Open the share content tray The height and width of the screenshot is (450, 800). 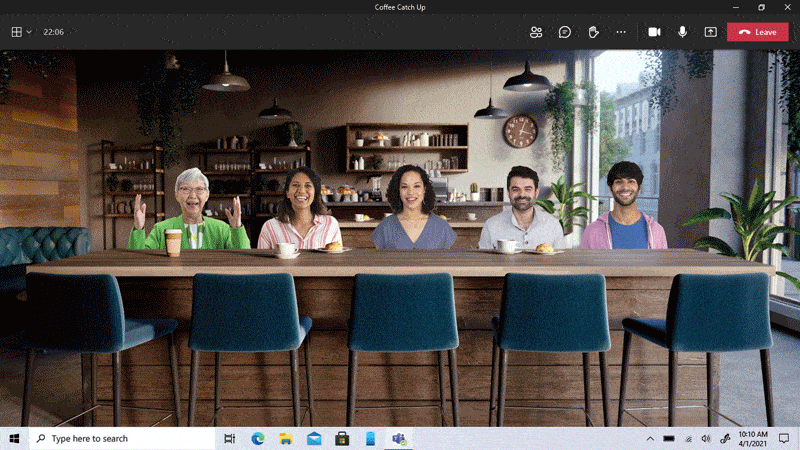(710, 32)
